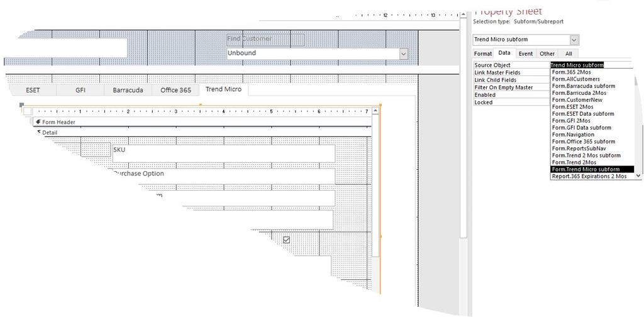Open the Other tab in Property Sheet
The width and height of the screenshot is (644, 317).
(x=547, y=54)
